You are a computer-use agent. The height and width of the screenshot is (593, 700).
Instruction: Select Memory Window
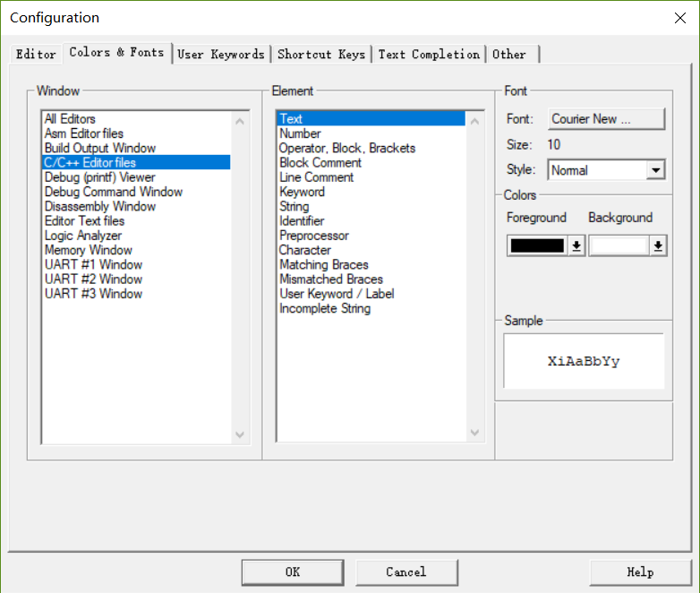click(x=136, y=250)
